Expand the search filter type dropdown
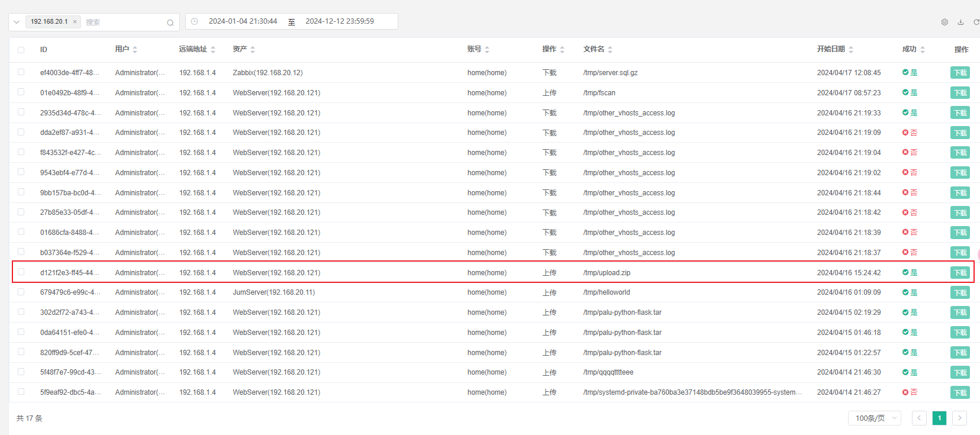This screenshot has height=435, width=980. click(17, 22)
